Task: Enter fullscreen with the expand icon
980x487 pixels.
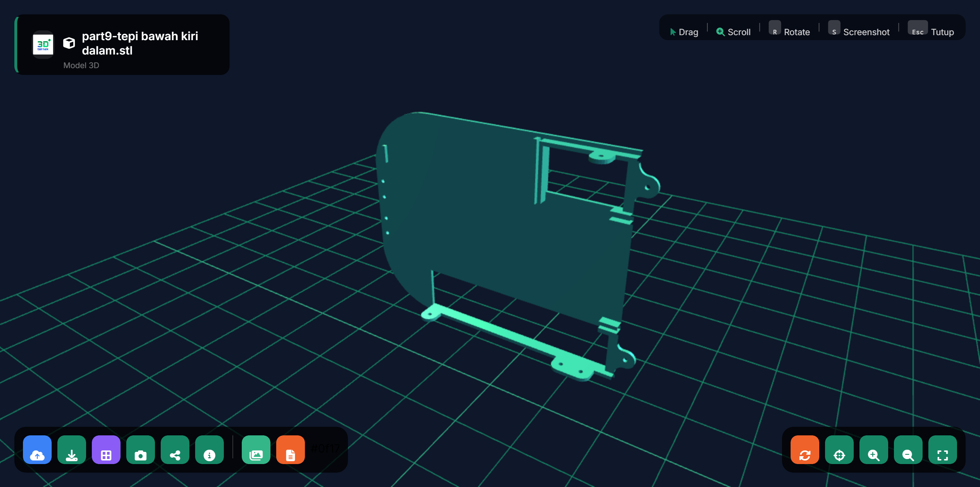Action: coord(942,449)
